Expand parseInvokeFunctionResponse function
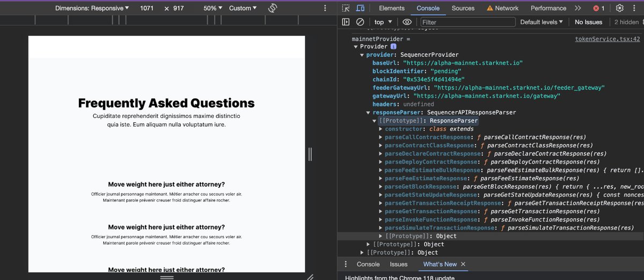The image size is (644, 280). [381, 219]
